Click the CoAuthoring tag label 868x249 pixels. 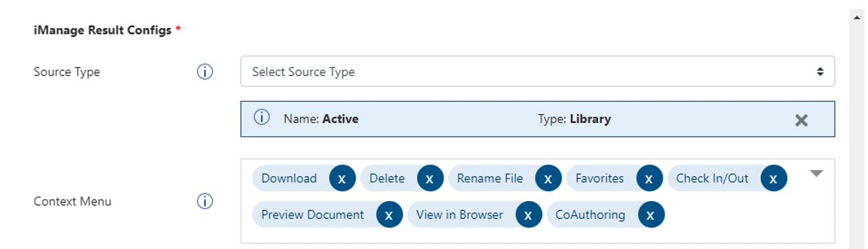pyautogui.click(x=590, y=215)
